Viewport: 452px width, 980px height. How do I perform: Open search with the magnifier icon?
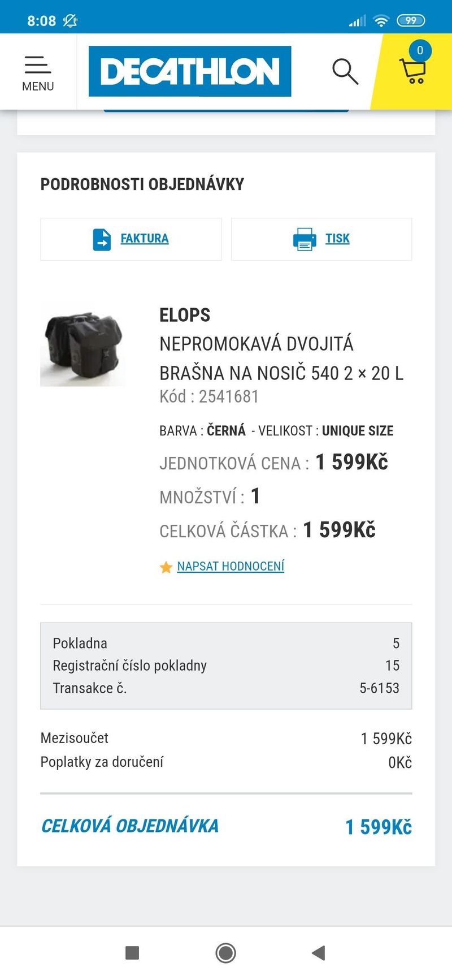click(345, 71)
